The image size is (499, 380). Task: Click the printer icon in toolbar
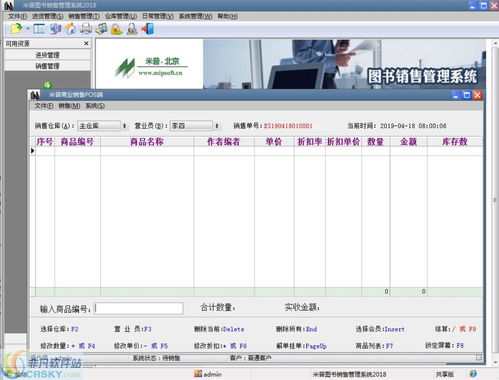(x=86, y=29)
